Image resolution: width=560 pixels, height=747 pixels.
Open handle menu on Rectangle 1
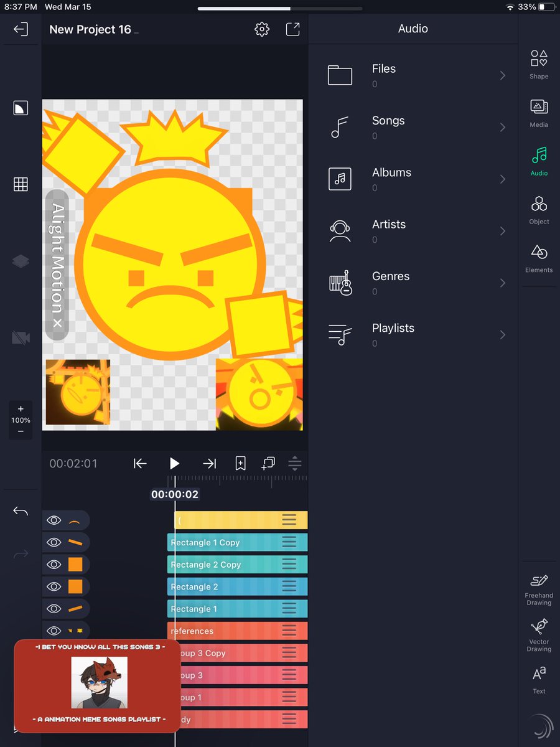289,609
